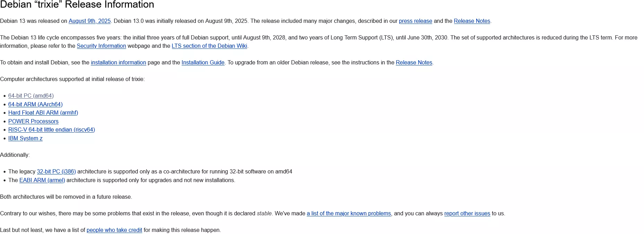Viewport: 644px width, 234px height.
Task: Open the EABI ARM (armel) link
Action: point(42,180)
